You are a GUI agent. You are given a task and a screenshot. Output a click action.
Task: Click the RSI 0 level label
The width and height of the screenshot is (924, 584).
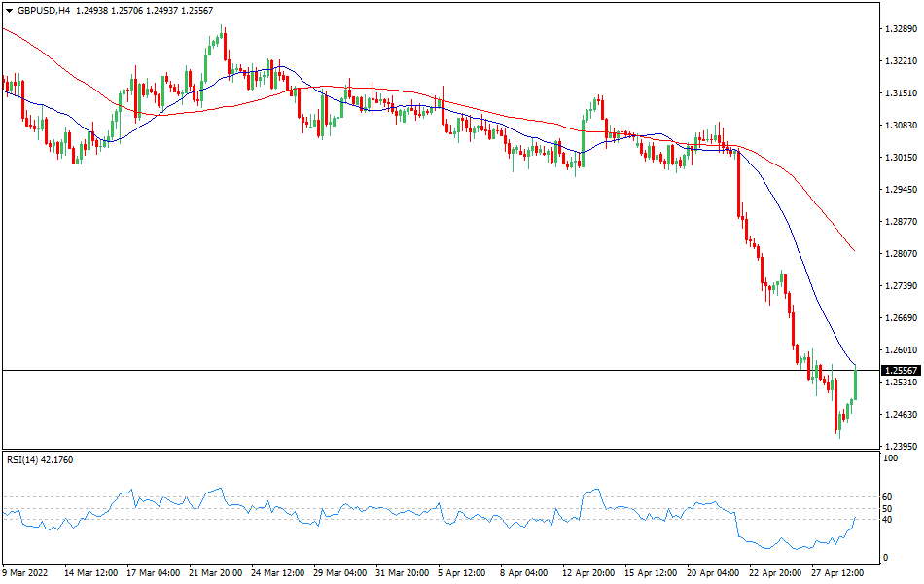(x=883, y=558)
